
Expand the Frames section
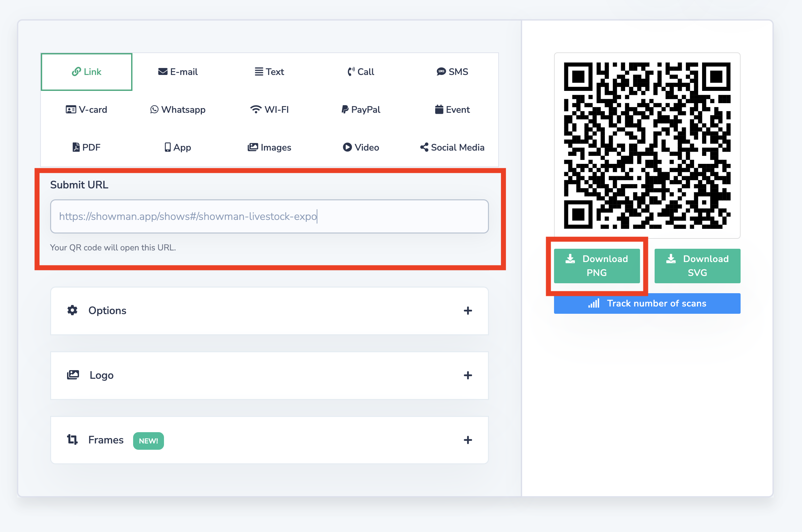(467, 440)
